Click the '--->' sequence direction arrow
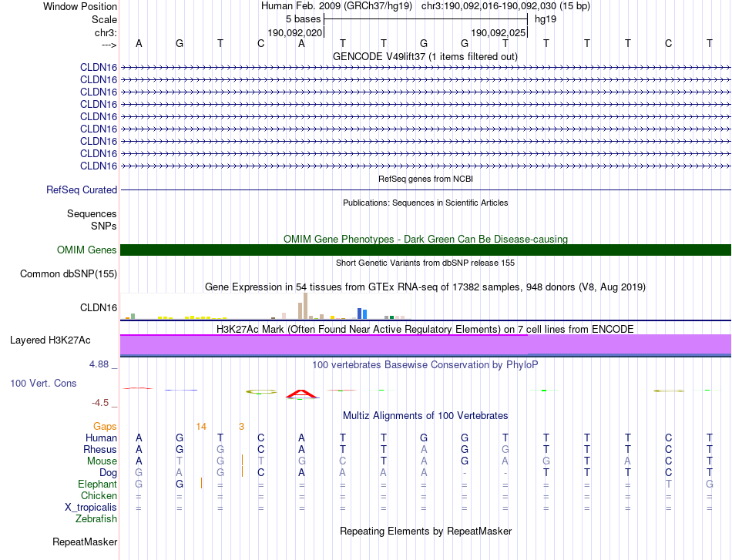Screen dimensions: 732x560 [109, 45]
